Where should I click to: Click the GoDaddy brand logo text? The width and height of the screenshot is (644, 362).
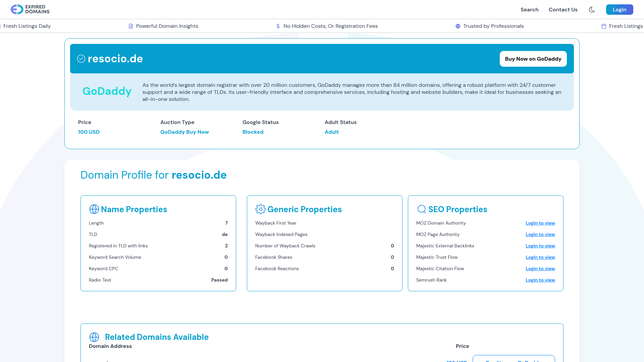tap(107, 91)
